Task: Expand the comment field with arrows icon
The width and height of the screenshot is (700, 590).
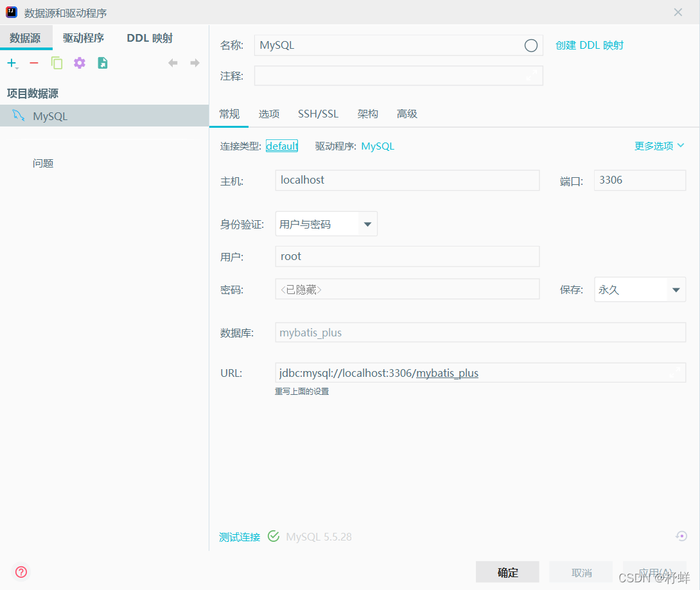Action: tap(532, 75)
